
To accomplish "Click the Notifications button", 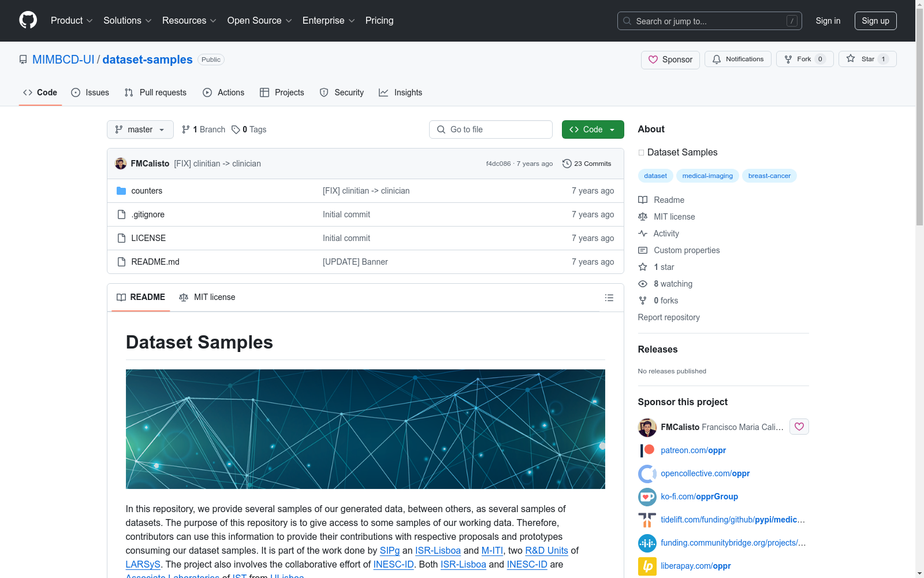I will [x=738, y=59].
